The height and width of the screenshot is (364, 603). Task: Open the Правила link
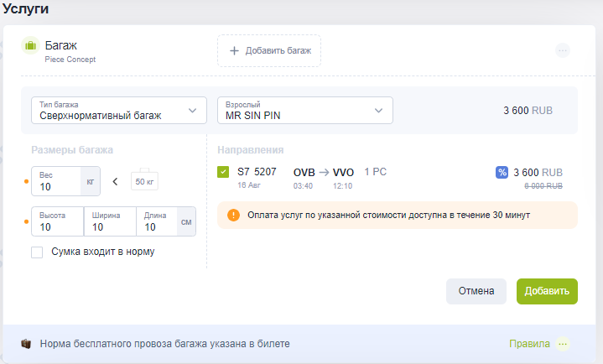pyautogui.click(x=529, y=344)
